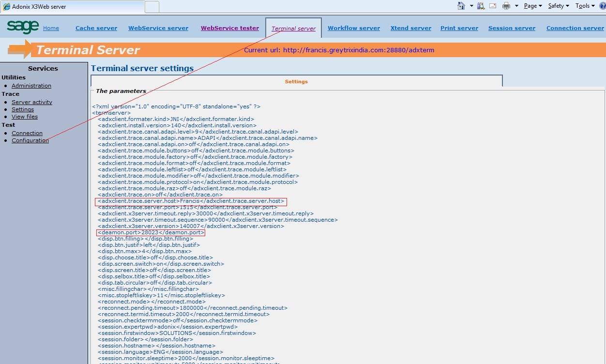This screenshot has height=364, width=606.
Task: Click the adxclient.trace.server.port 1515 line
Action: tap(187, 207)
